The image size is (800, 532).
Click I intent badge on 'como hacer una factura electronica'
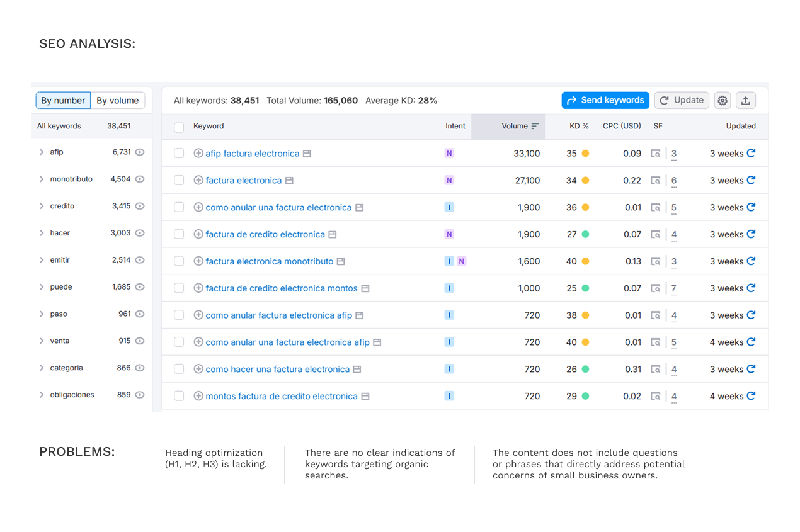click(449, 369)
